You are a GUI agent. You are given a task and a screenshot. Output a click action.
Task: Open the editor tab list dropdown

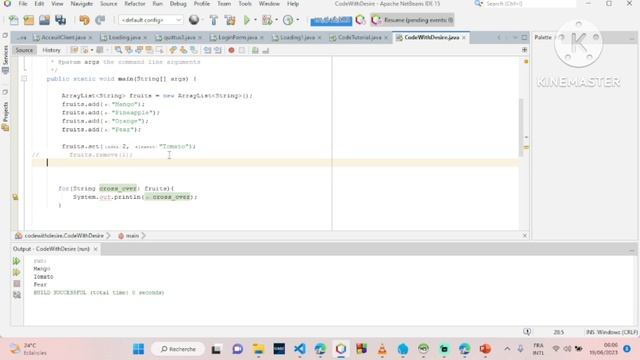(x=515, y=38)
